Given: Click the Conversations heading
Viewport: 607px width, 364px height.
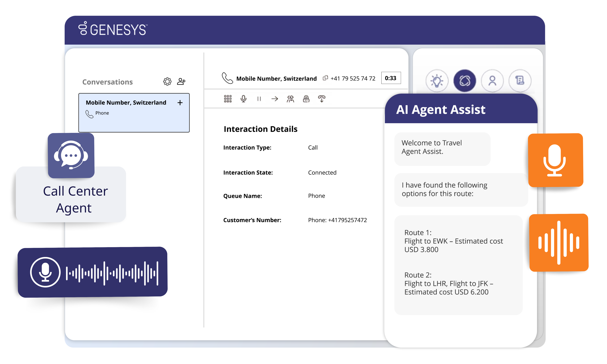Looking at the screenshot, I should (x=107, y=82).
